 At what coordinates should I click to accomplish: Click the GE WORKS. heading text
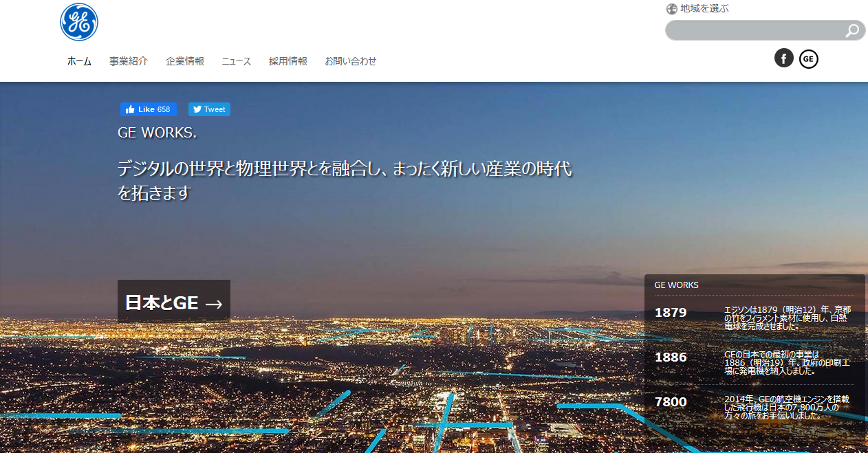tap(158, 133)
